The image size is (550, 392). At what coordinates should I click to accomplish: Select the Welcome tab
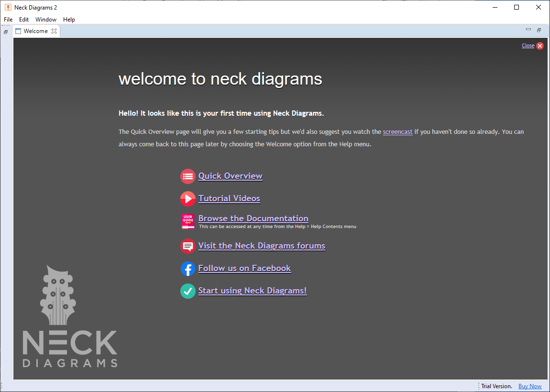[x=35, y=31]
